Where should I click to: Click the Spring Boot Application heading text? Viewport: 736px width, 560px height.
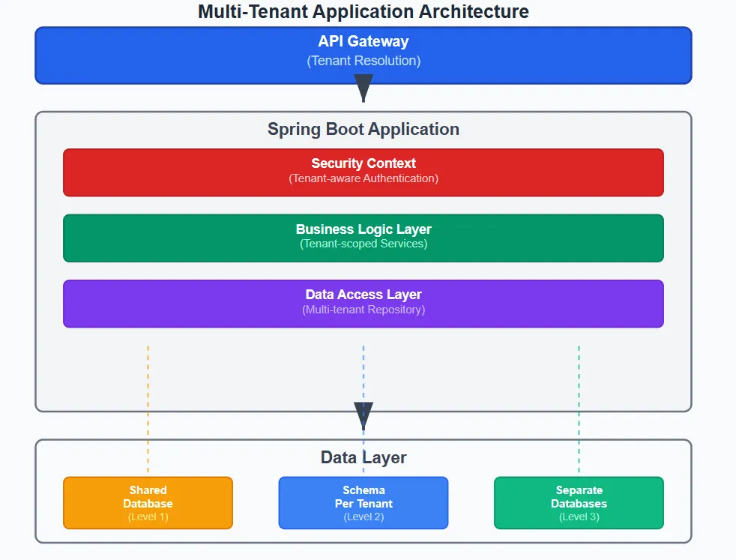pos(363,129)
